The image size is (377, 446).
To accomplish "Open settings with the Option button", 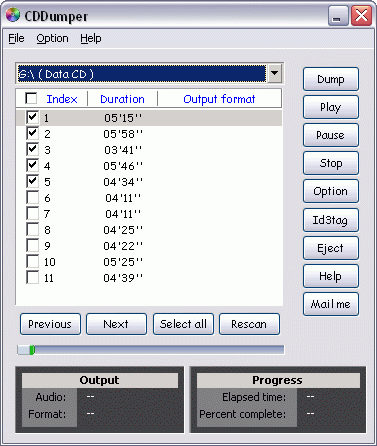I will click(x=331, y=191).
